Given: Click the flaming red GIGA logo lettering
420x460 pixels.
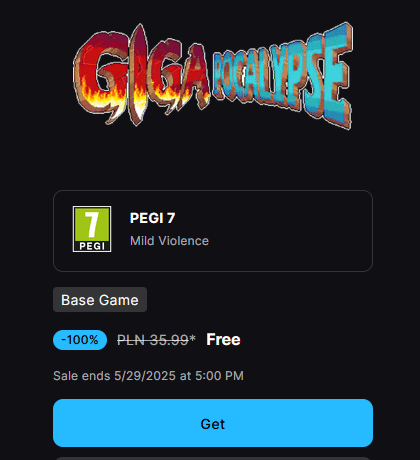Looking at the screenshot, I should [x=142, y=75].
